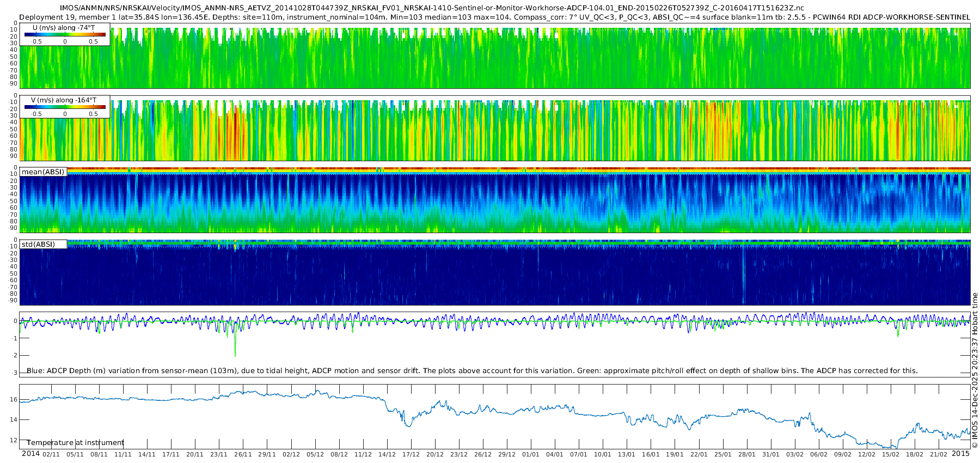
Task: Select the mean(ABSI) panel label
Action: pos(43,172)
